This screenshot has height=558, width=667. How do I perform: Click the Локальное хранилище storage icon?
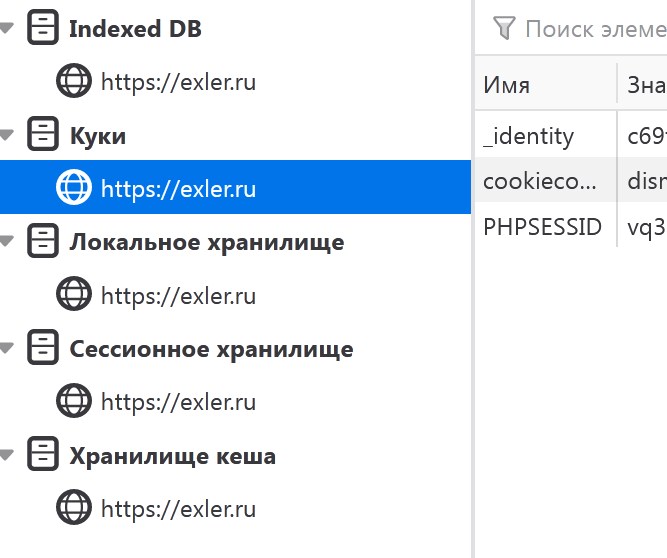(42, 242)
